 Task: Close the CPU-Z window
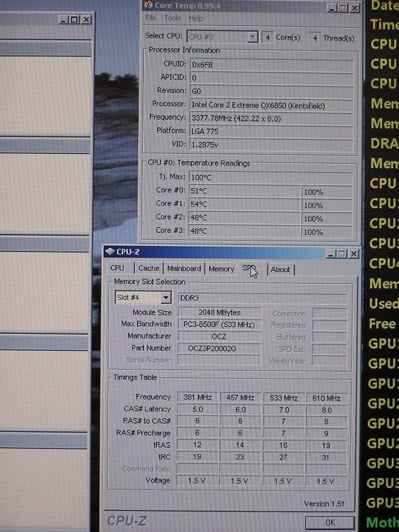click(353, 254)
